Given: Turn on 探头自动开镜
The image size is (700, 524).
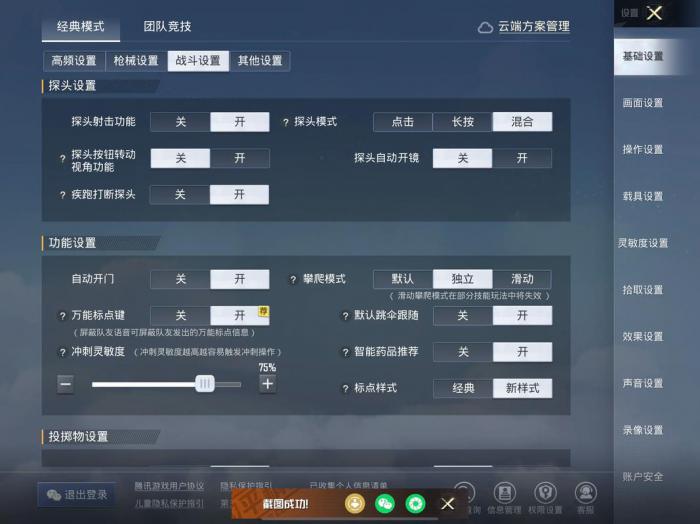Looking at the screenshot, I should [522, 158].
